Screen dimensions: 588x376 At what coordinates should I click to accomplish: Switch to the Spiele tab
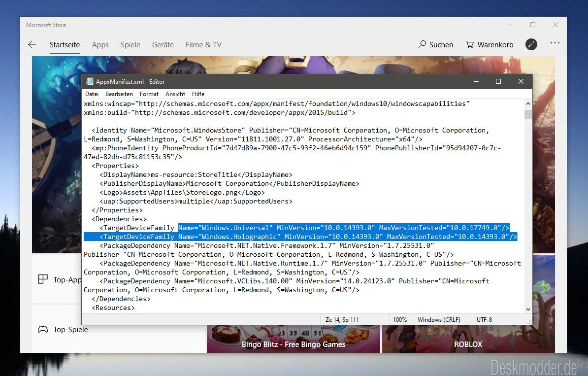point(130,45)
